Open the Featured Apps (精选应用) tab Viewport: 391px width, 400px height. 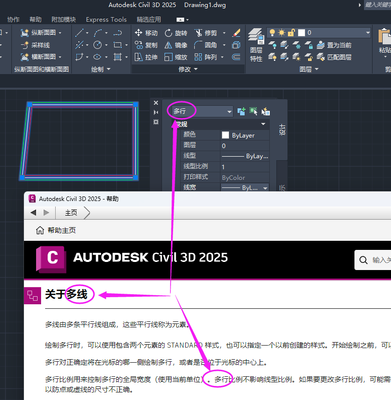[149, 20]
